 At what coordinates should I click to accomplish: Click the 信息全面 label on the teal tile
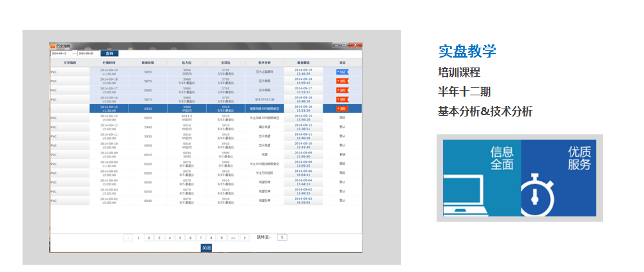tap(502, 158)
